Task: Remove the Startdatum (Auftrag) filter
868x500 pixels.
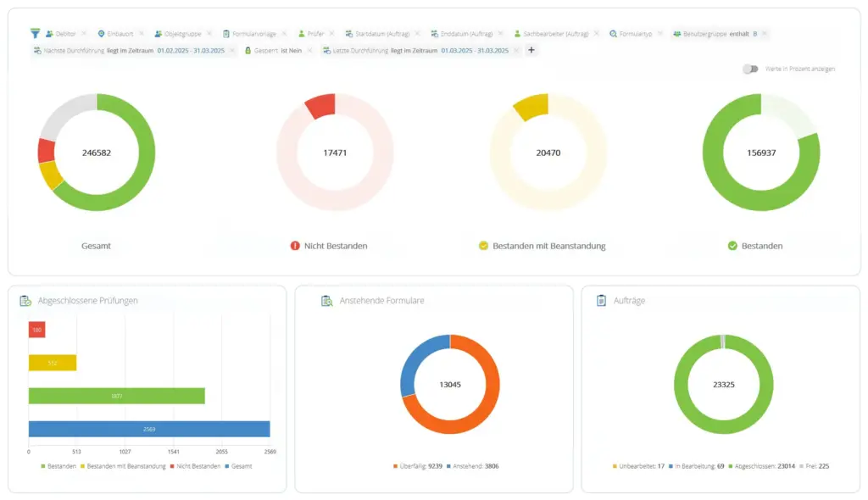Action: pos(417,34)
